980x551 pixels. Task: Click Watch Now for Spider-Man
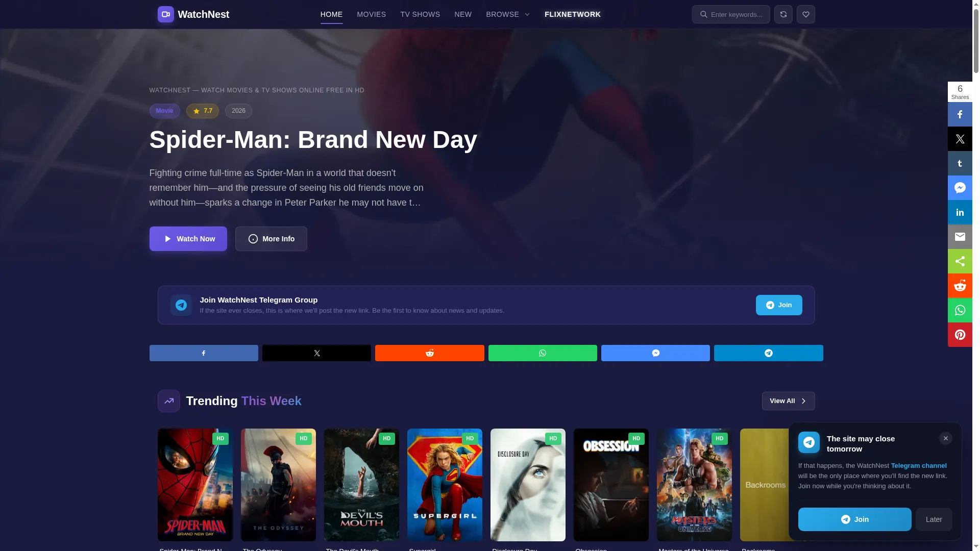(188, 239)
